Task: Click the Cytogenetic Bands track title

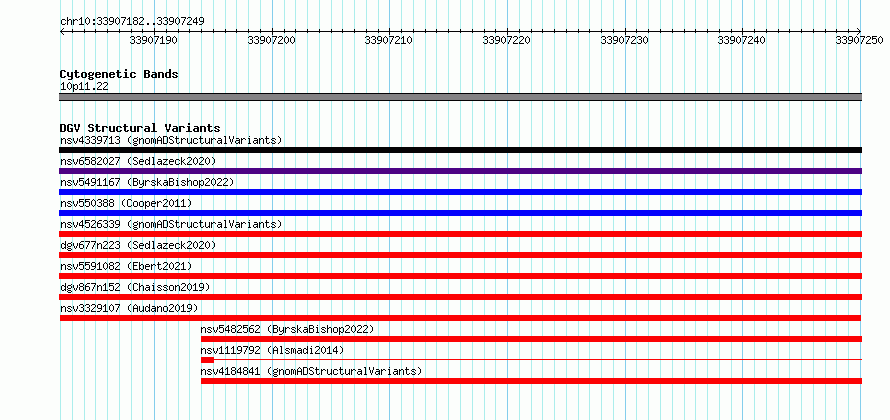Action: click(x=119, y=74)
